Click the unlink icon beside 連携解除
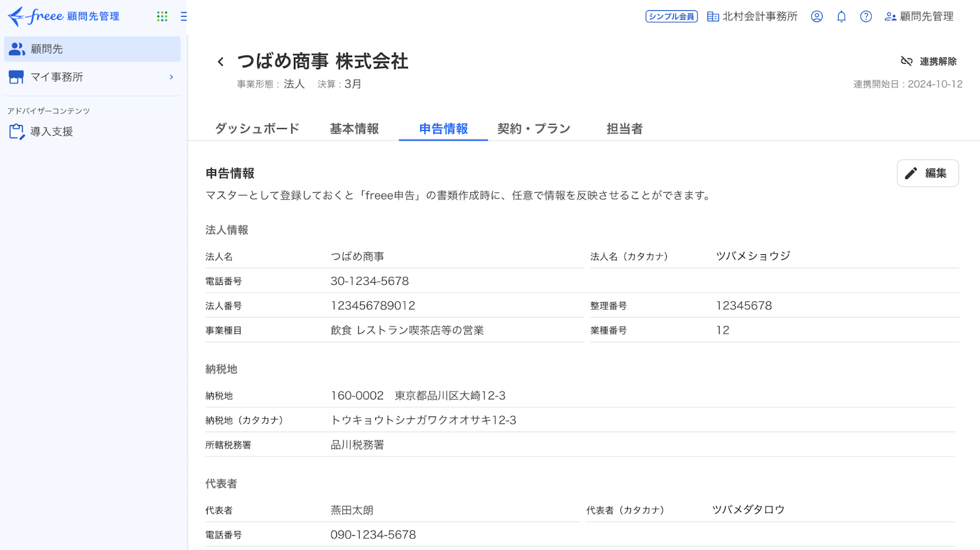The width and height of the screenshot is (980, 550). (x=907, y=61)
